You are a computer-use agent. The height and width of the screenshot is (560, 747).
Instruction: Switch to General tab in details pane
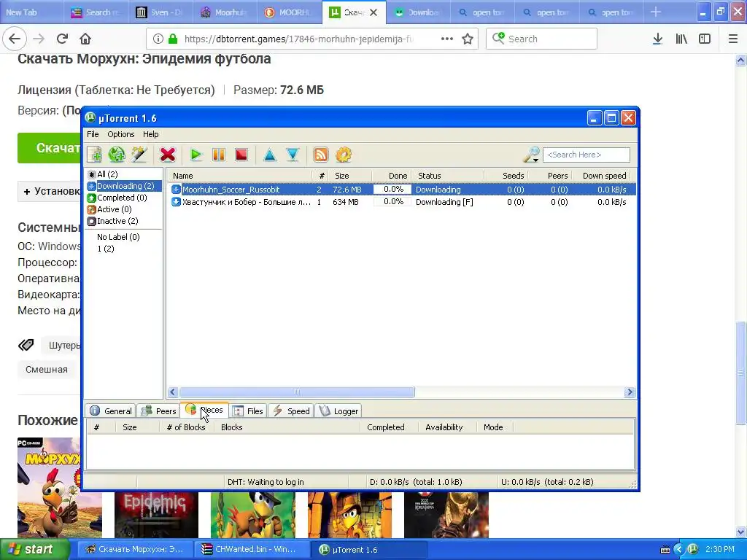(111, 411)
